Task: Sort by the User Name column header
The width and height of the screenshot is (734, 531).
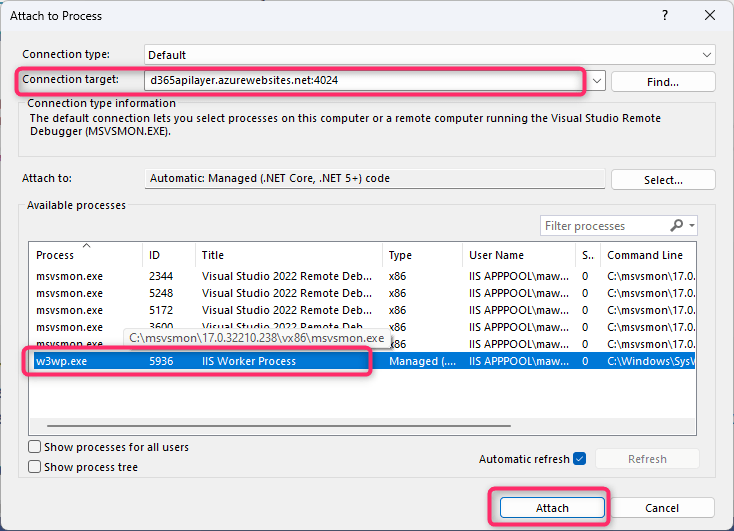Action: click(x=496, y=255)
